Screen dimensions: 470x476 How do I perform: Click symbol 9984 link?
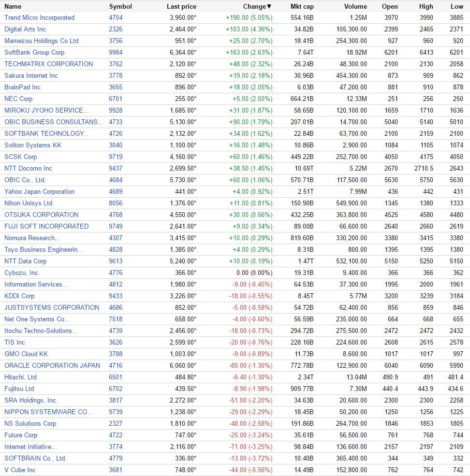(x=116, y=52)
